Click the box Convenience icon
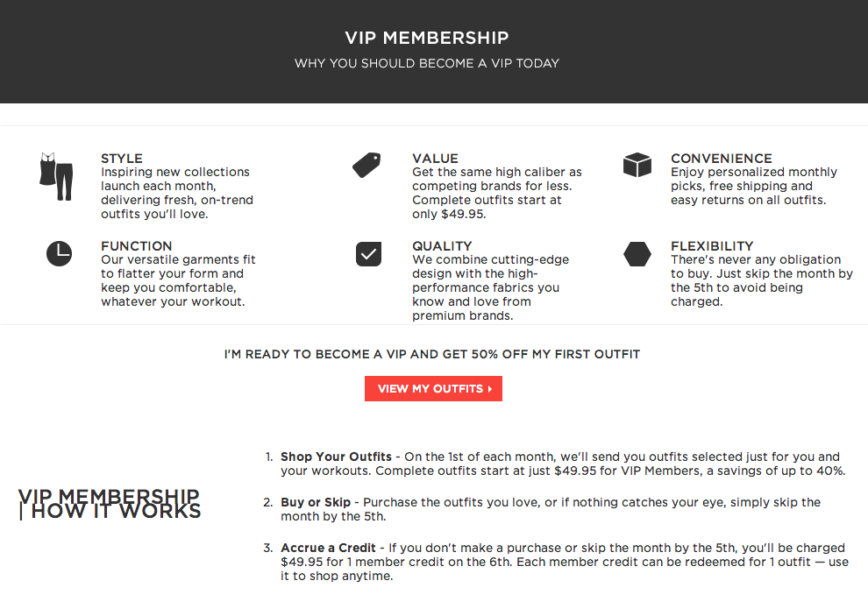Viewport: 868px width, 602px height. point(637,165)
